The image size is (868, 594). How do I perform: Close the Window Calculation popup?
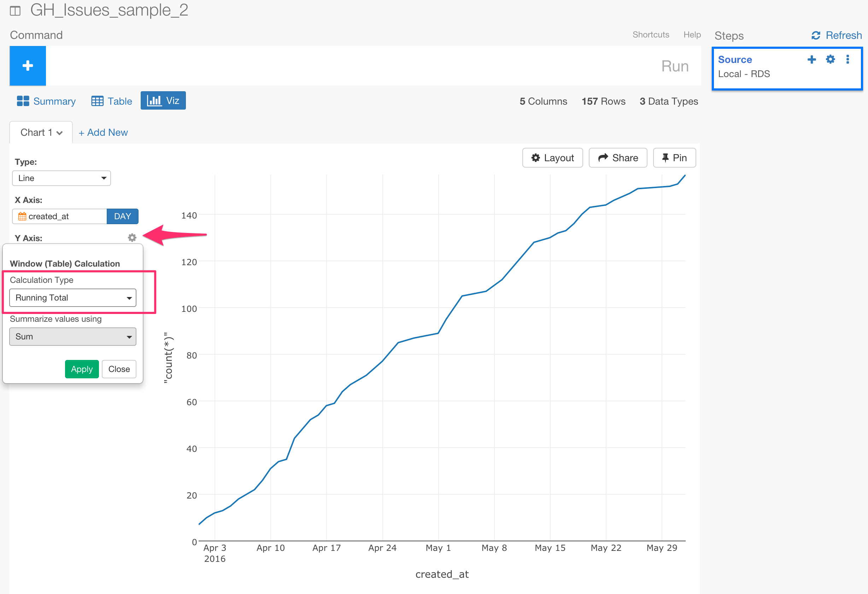(119, 369)
